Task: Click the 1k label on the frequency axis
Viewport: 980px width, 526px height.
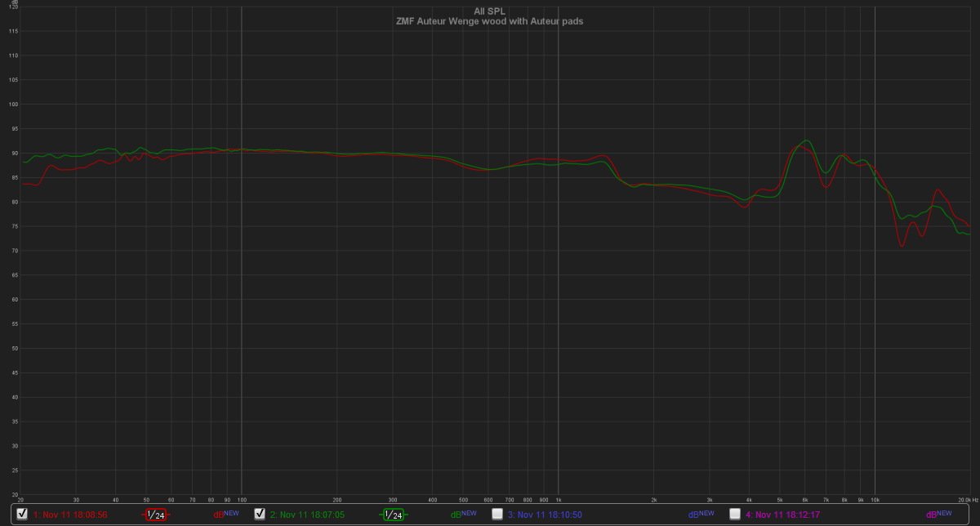Action: [559, 499]
